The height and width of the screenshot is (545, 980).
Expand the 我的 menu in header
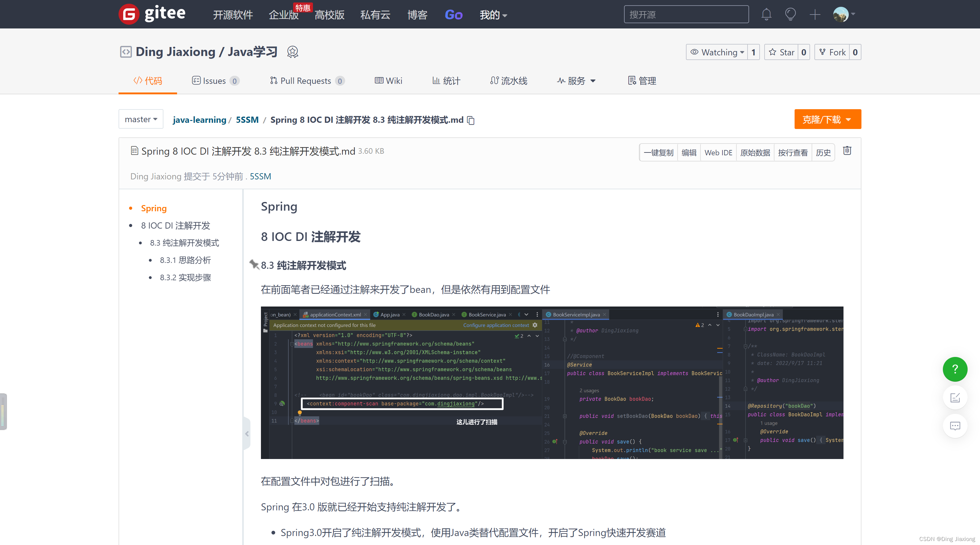493,15
